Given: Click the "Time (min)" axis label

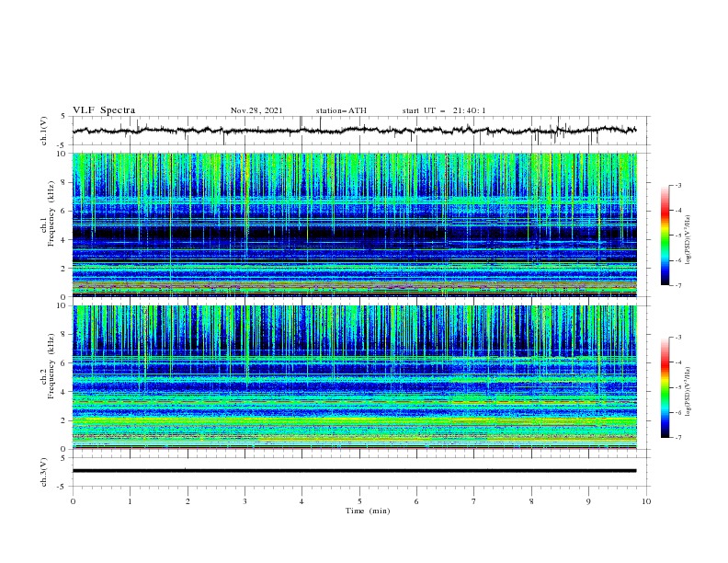Looking at the screenshot, I should (x=368, y=511).
